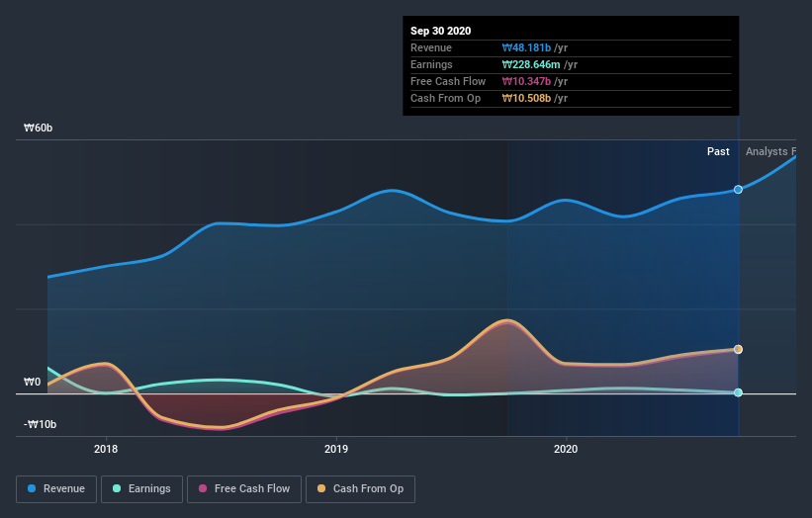Click the Cash From Op value ₩10.508b
Viewport: 812px width, 518px height.
(526, 98)
